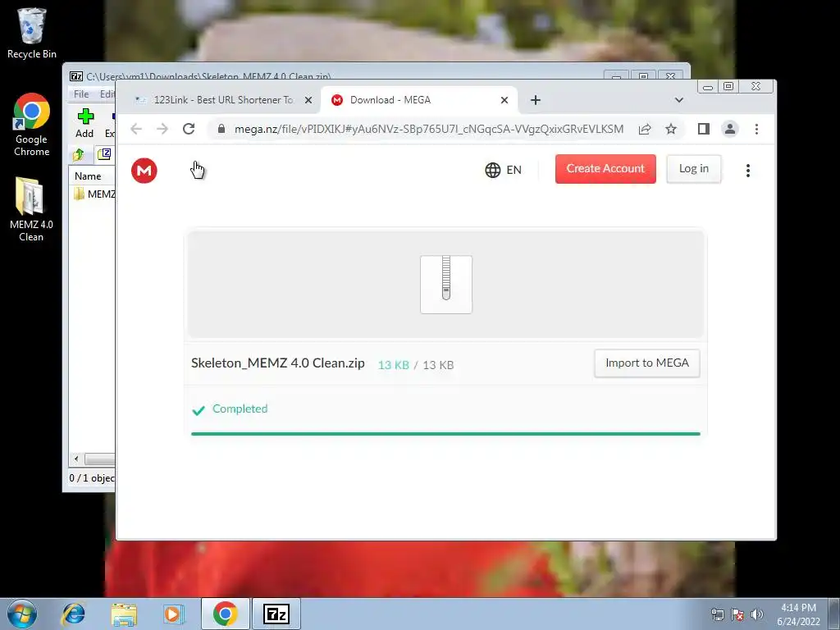
Task: Open the MEMZ 4.0 Clean desktop folder
Action: tap(31, 209)
